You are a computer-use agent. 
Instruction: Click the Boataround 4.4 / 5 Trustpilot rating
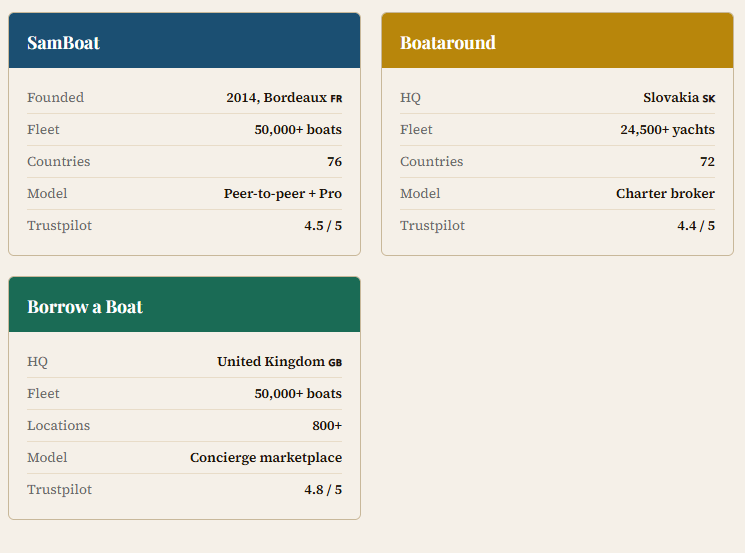coord(696,226)
